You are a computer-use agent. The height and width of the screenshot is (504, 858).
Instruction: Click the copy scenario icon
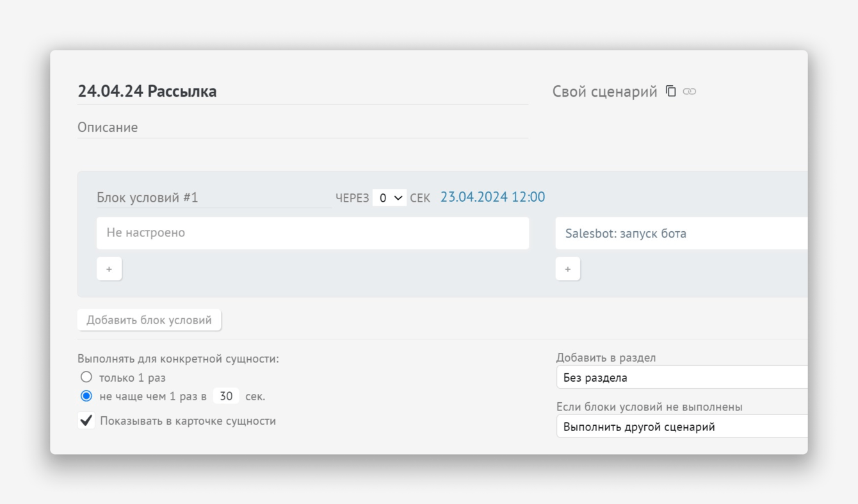pos(670,91)
